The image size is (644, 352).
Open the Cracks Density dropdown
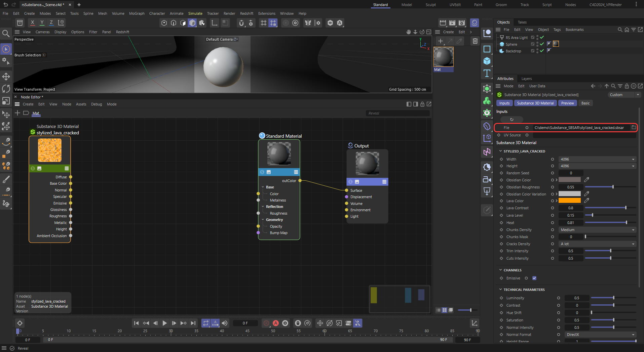(597, 244)
